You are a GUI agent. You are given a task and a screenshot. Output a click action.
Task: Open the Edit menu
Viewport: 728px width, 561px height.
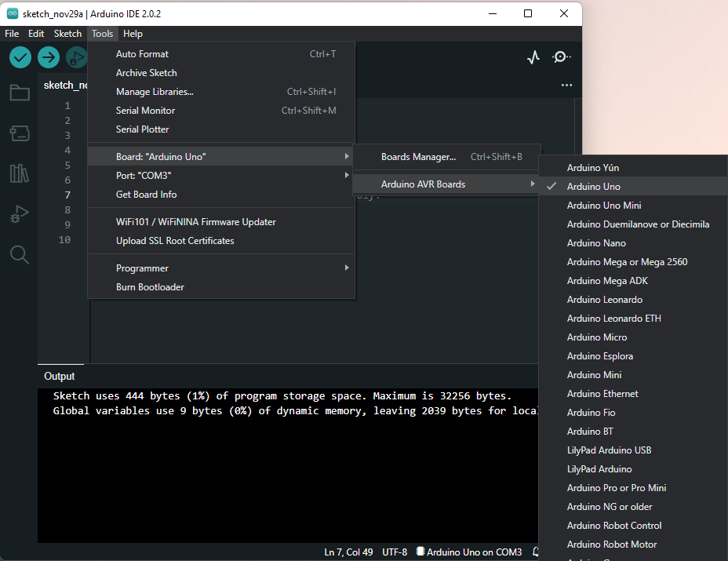coord(36,34)
